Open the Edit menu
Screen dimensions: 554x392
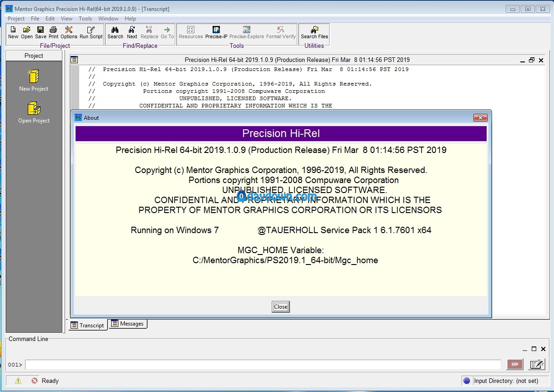tap(50, 19)
